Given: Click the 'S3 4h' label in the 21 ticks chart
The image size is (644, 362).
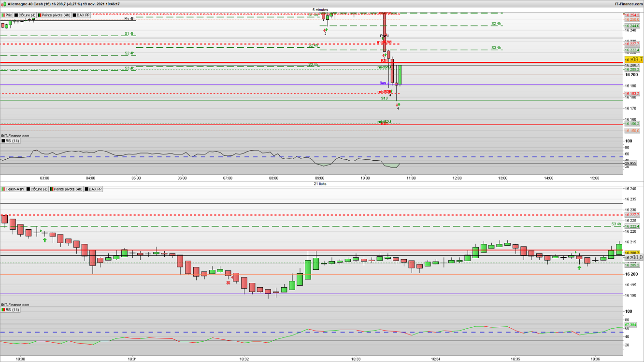Looking at the screenshot, I should click(616, 224).
